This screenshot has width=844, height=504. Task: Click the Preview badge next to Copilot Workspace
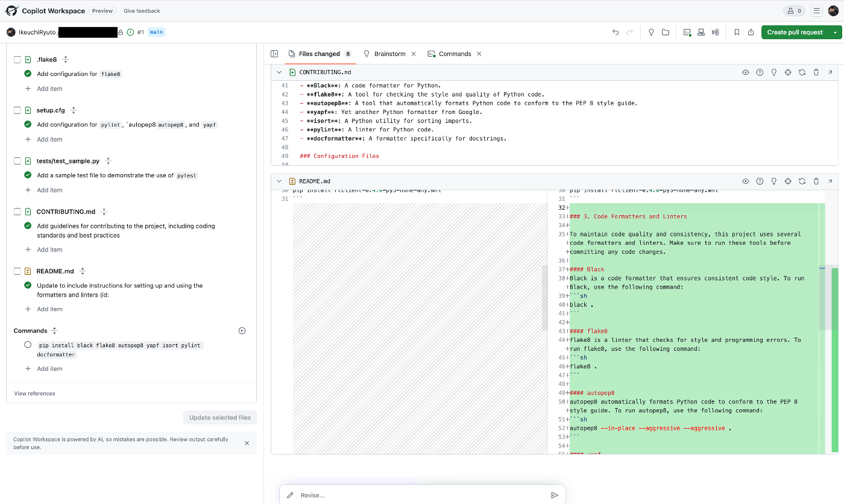pos(102,11)
